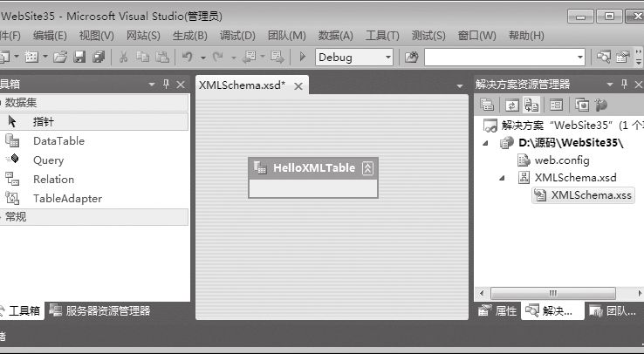Undo the last action
The height and width of the screenshot is (354, 644).
pyautogui.click(x=188, y=57)
